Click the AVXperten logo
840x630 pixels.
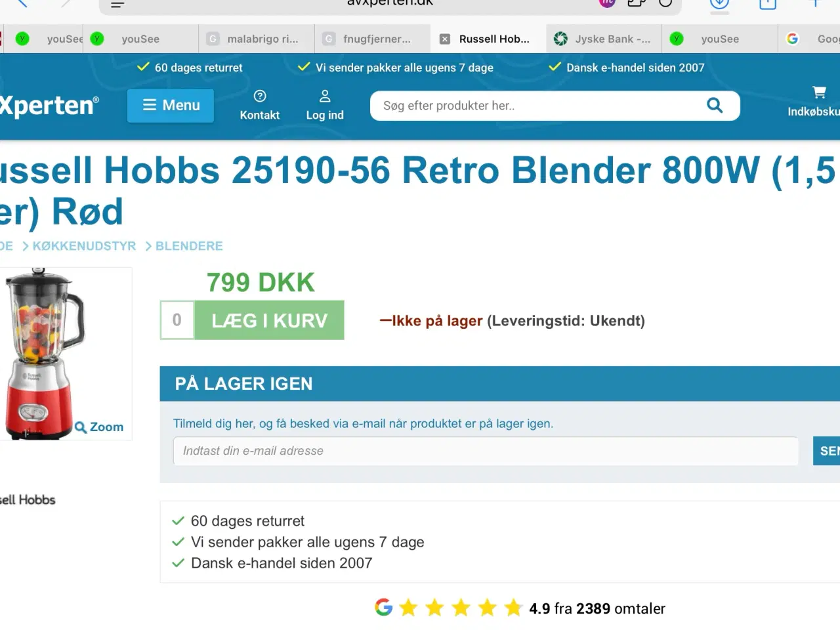point(47,106)
